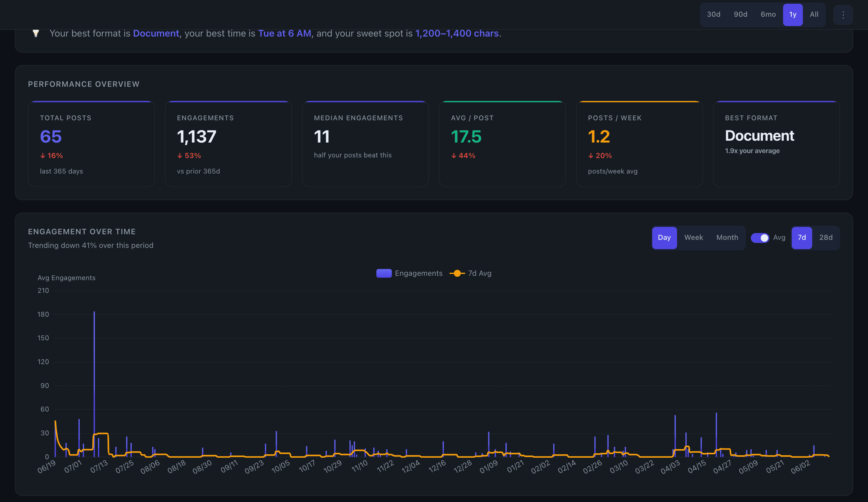
Task: Open the Posts / Week card
Action: coord(639,144)
